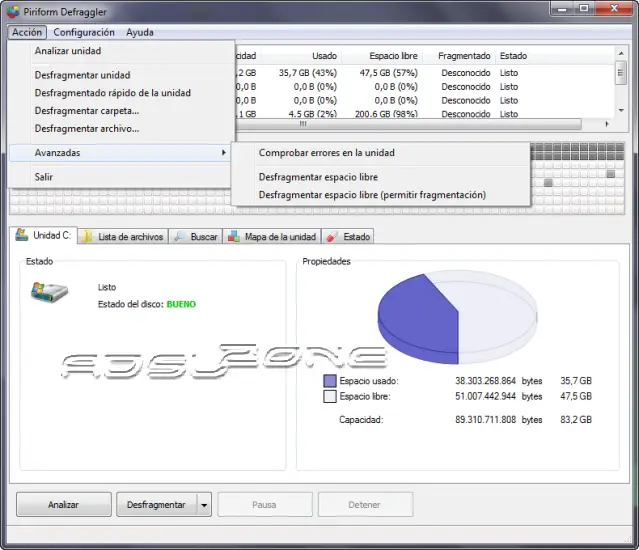Select Desfragmentar archivo... option
The width and height of the screenshot is (639, 550).
pyautogui.click(x=121, y=129)
